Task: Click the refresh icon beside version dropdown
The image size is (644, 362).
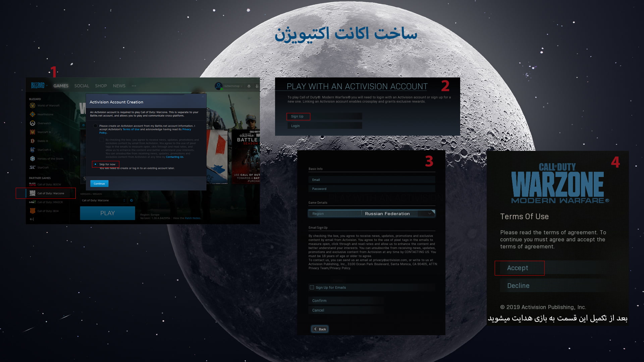Action: 131,200
